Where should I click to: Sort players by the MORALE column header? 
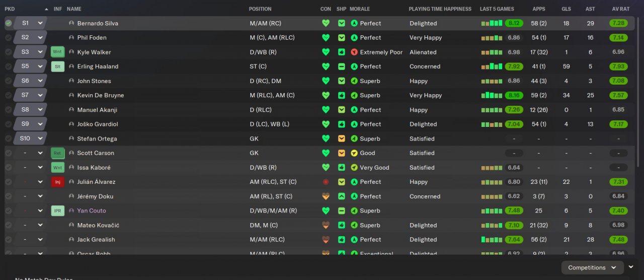click(359, 9)
